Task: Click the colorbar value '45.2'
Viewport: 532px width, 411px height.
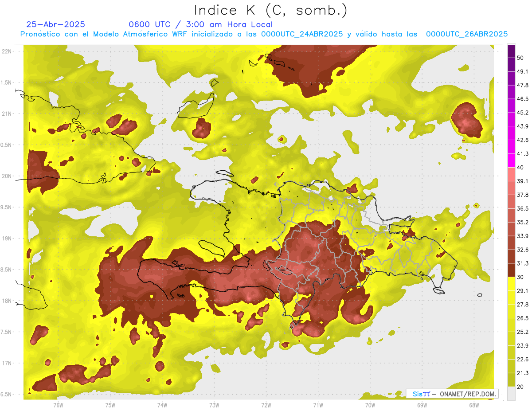Action: [523, 112]
